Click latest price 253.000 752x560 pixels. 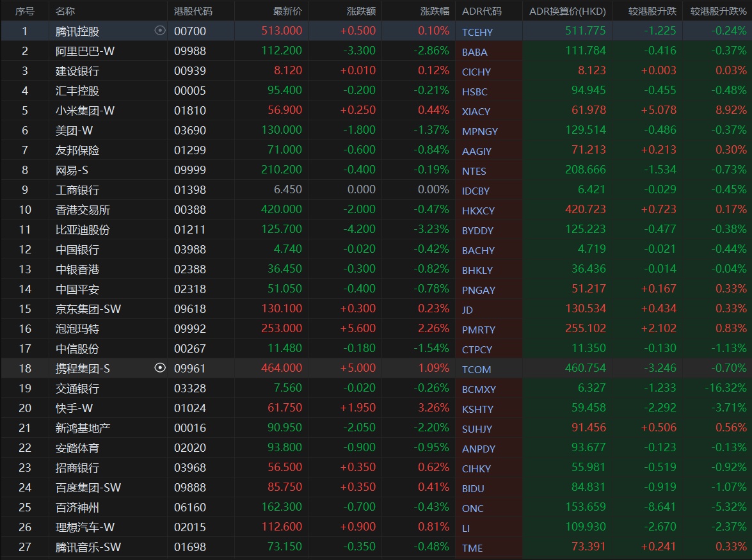282,328
